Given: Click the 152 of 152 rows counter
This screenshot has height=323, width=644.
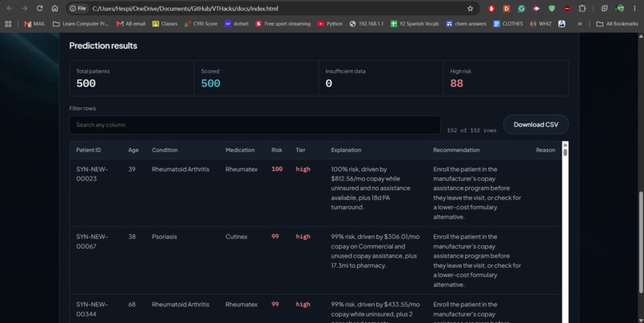Looking at the screenshot, I should (471, 130).
